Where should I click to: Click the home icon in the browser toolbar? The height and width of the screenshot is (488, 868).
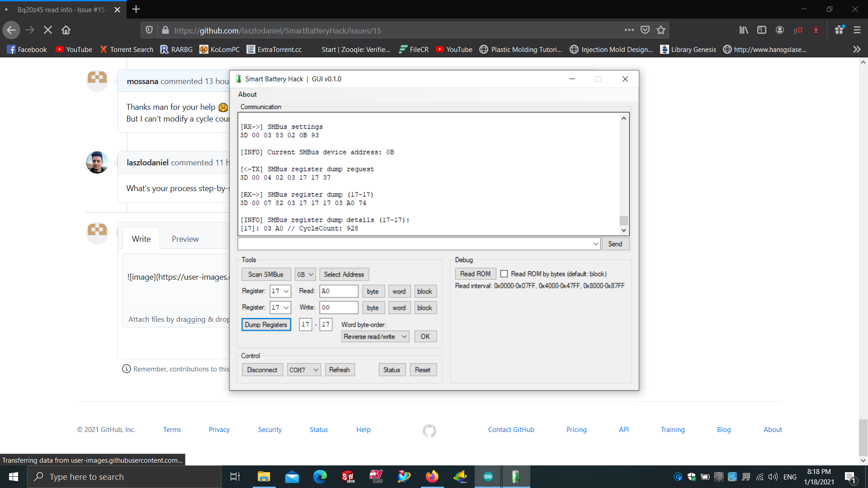[66, 30]
